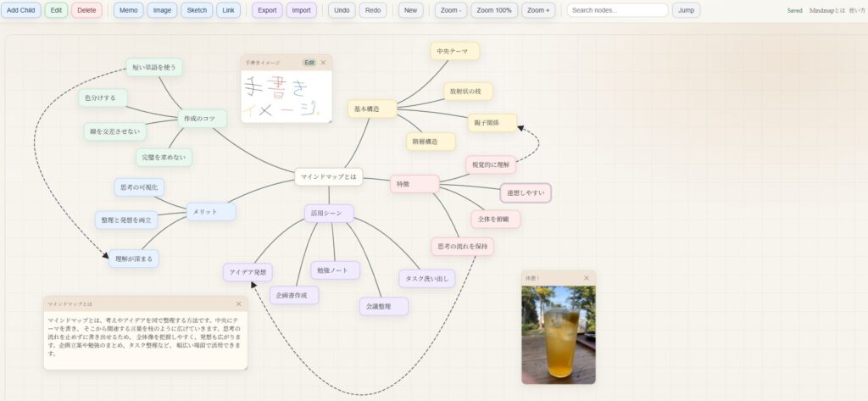The height and width of the screenshot is (401, 868).
Task: Close the handwriting sketch panel
Action: [x=323, y=62]
